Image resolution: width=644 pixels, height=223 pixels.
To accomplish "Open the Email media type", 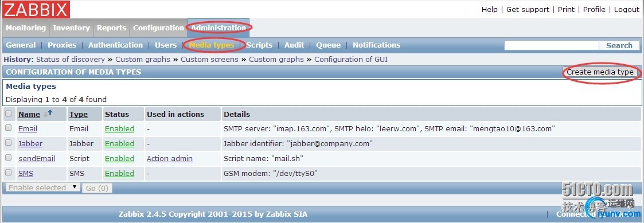I will coord(28,128).
